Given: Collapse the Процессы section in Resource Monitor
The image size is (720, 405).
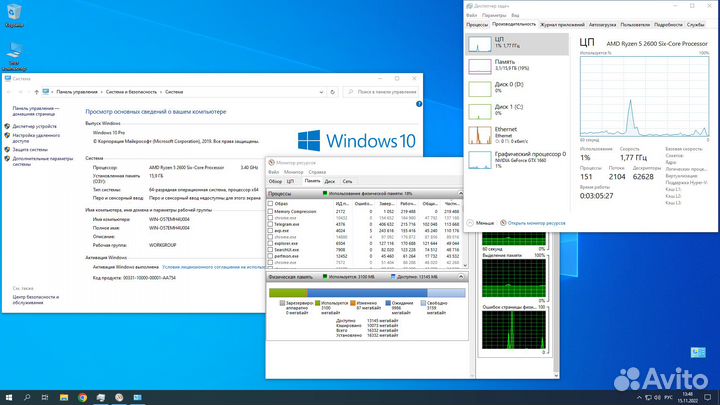Looking at the screenshot, I should coord(460,193).
